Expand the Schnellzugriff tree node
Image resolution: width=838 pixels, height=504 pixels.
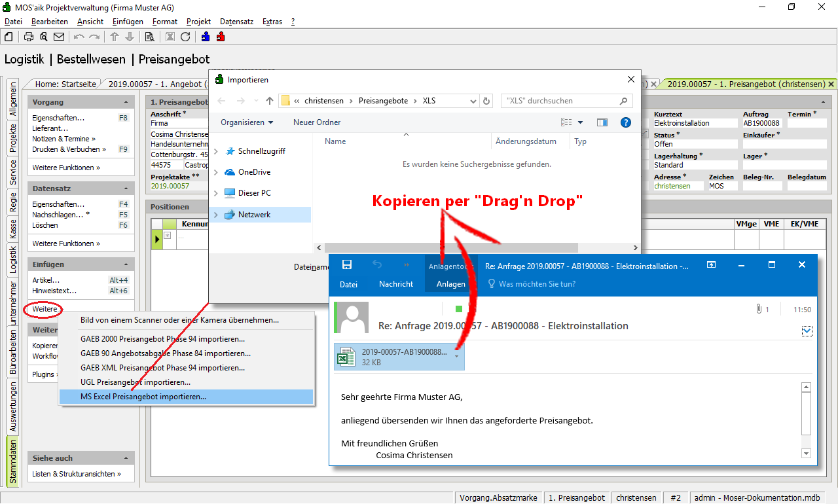(x=216, y=151)
